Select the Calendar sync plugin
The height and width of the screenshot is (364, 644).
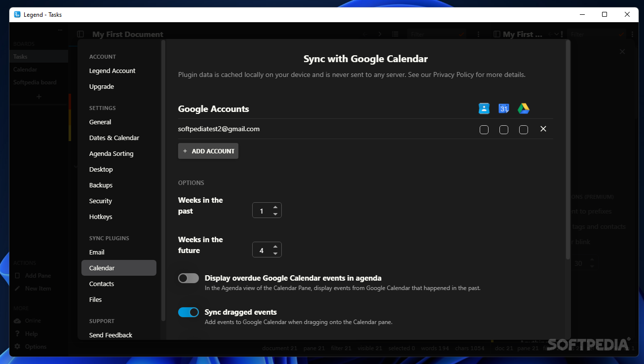(x=119, y=268)
